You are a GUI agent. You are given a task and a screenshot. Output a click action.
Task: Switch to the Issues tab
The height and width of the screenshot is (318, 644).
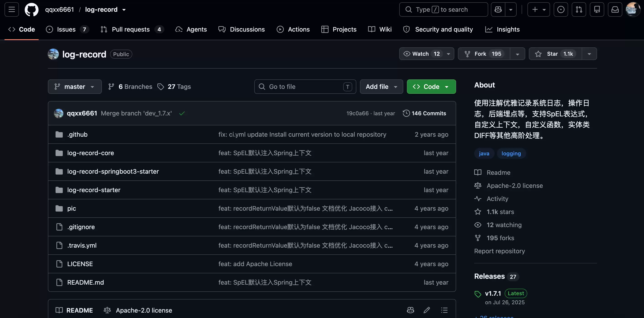67,30
